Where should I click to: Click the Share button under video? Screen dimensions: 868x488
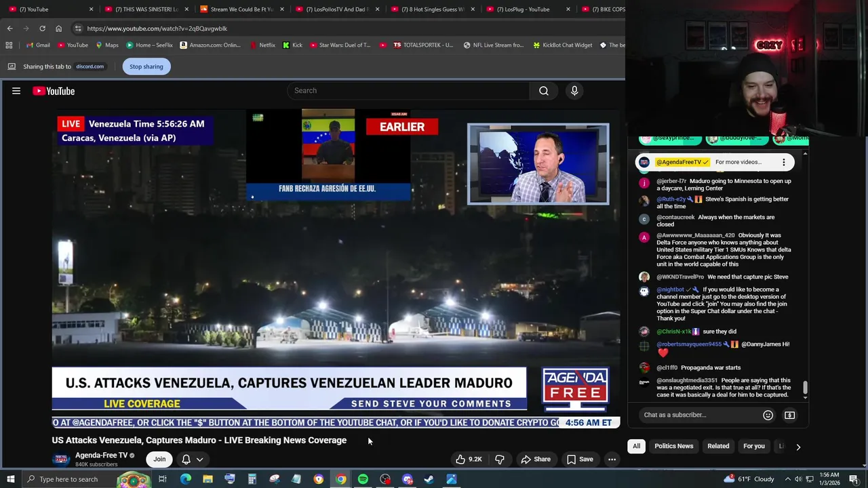(535, 460)
